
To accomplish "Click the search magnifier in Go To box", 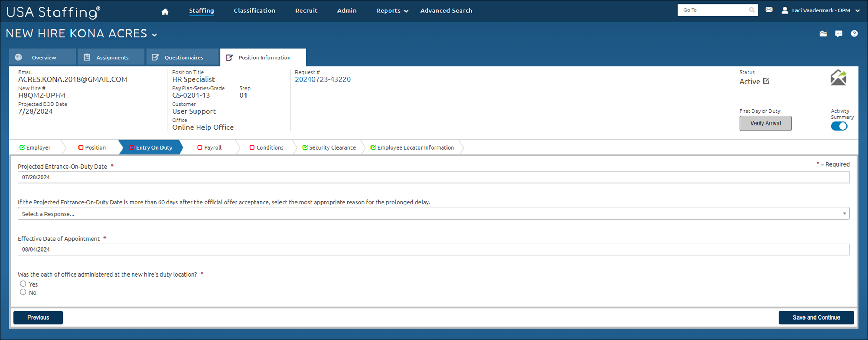I will click(751, 10).
